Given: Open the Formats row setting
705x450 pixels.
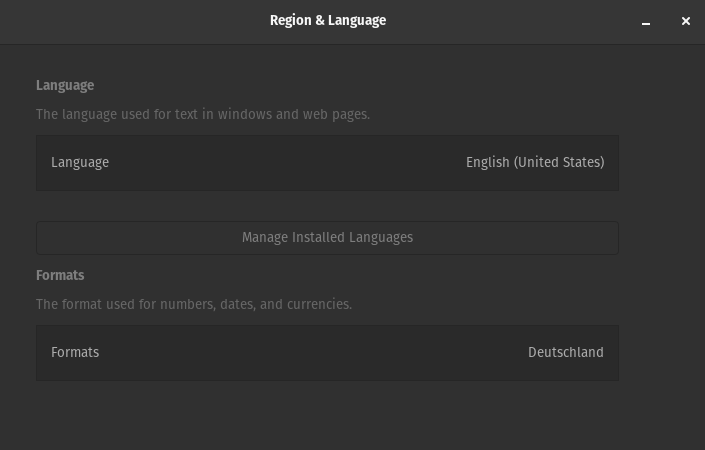Looking at the screenshot, I should pos(327,353).
